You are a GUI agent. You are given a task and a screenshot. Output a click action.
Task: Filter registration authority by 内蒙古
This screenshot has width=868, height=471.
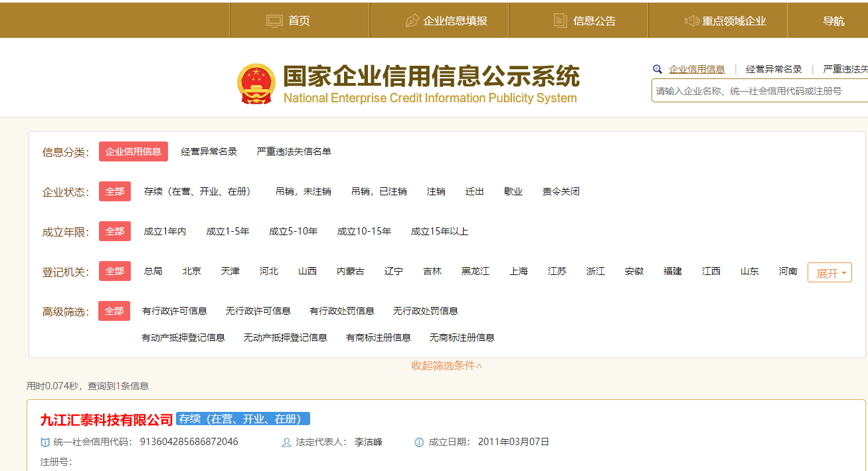pyautogui.click(x=351, y=271)
